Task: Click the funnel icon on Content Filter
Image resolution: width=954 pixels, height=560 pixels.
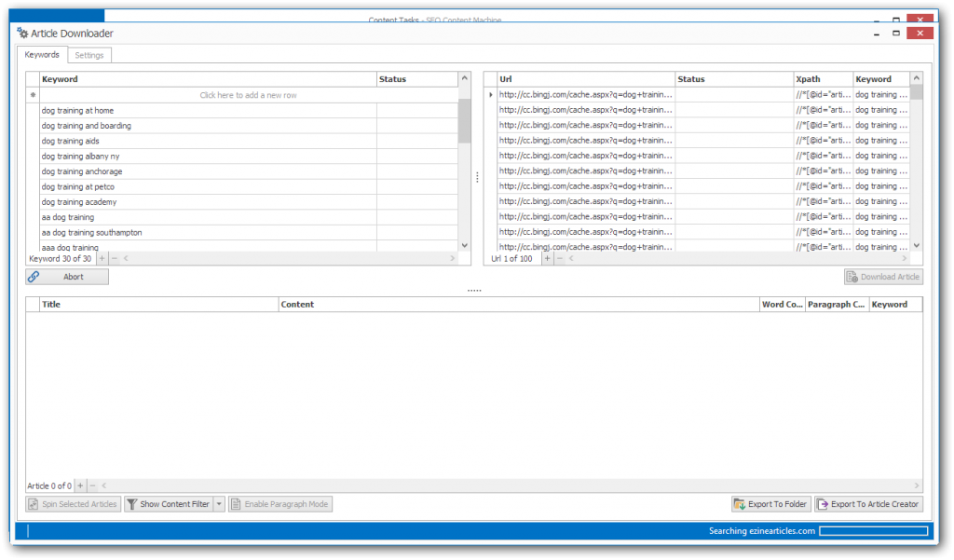Action: coord(132,504)
